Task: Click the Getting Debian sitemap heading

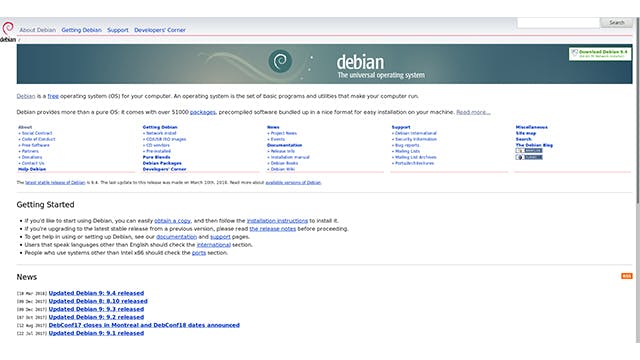Action: (x=160, y=127)
